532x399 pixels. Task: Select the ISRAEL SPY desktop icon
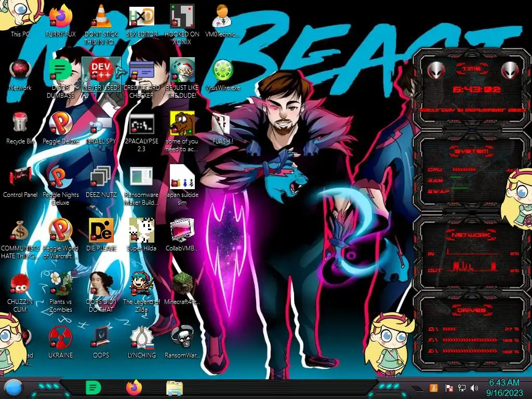(x=101, y=130)
